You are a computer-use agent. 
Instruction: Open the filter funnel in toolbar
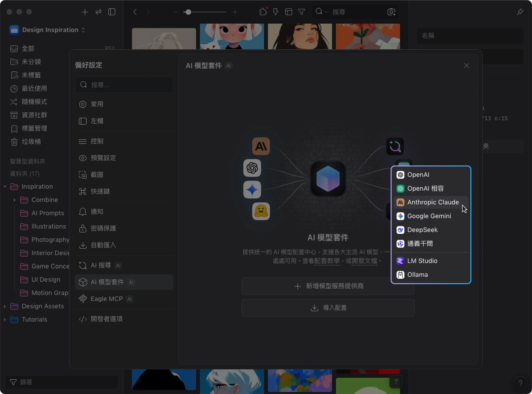(301, 12)
